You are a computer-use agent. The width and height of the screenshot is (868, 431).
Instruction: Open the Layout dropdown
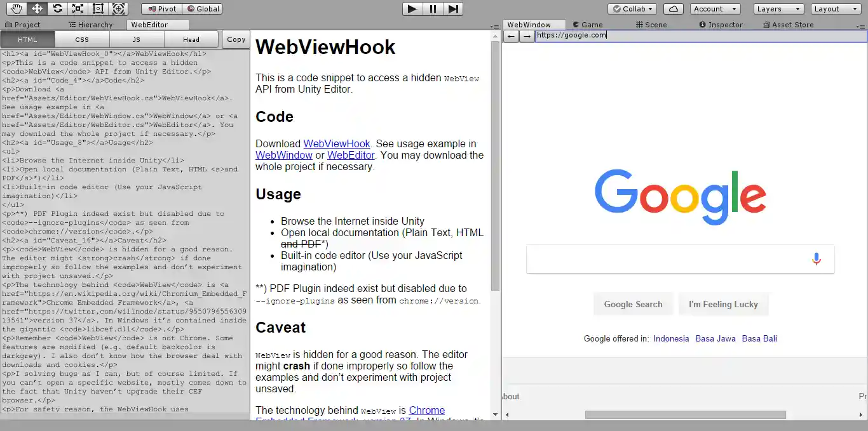click(835, 8)
